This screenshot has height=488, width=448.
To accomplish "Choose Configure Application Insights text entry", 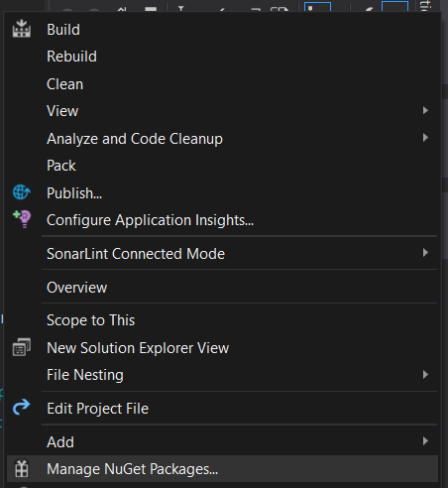I will click(x=150, y=220).
